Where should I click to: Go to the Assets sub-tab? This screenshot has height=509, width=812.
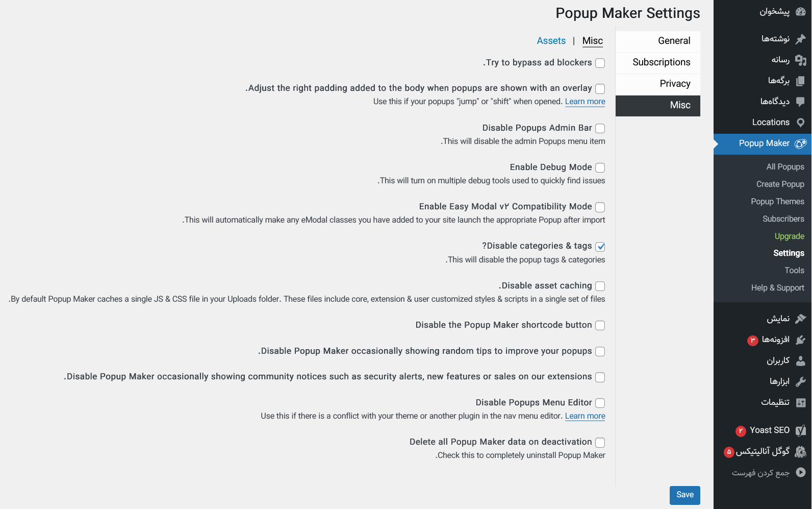tap(551, 41)
